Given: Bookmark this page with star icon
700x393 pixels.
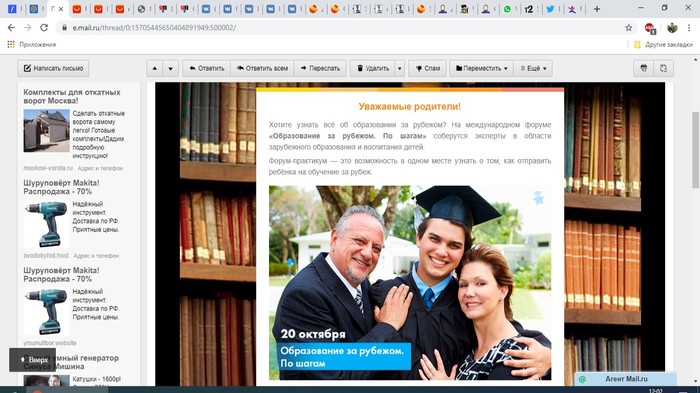Looking at the screenshot, I should [629, 28].
